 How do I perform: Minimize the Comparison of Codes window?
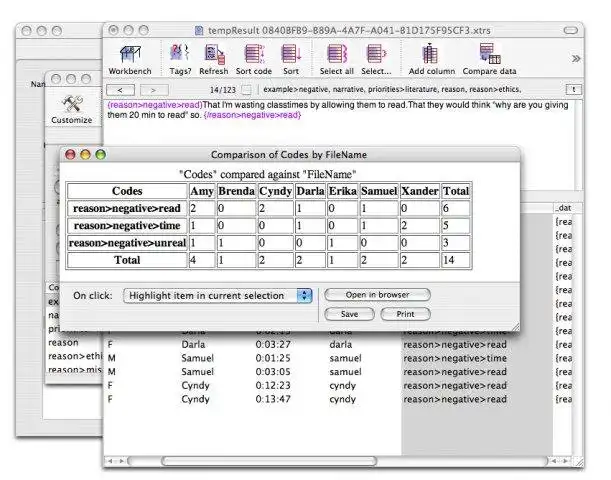(85, 155)
